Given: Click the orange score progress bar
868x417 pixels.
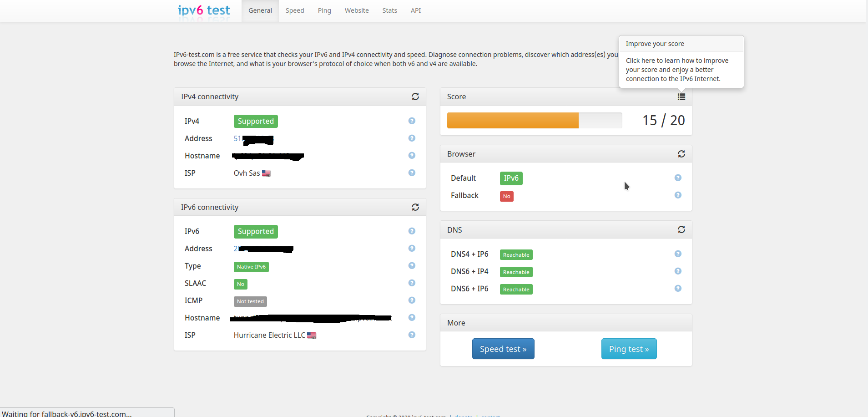Looking at the screenshot, I should click(x=513, y=121).
